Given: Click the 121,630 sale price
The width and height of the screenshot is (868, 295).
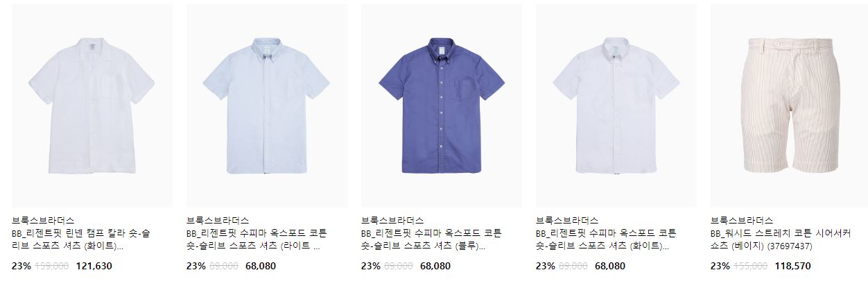Looking at the screenshot, I should [x=94, y=266].
